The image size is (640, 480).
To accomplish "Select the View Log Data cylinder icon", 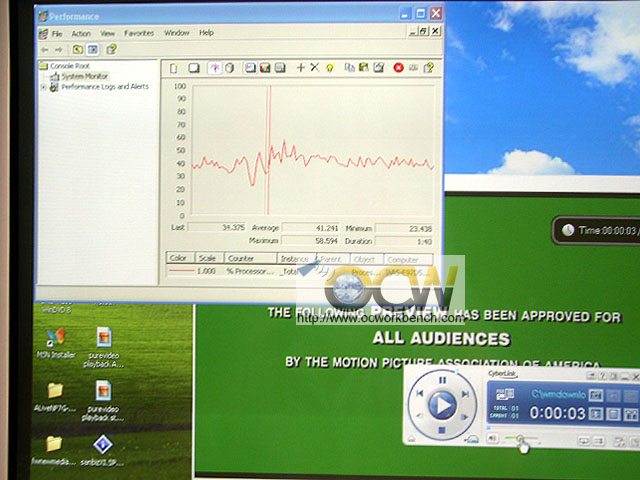I will tap(229, 68).
